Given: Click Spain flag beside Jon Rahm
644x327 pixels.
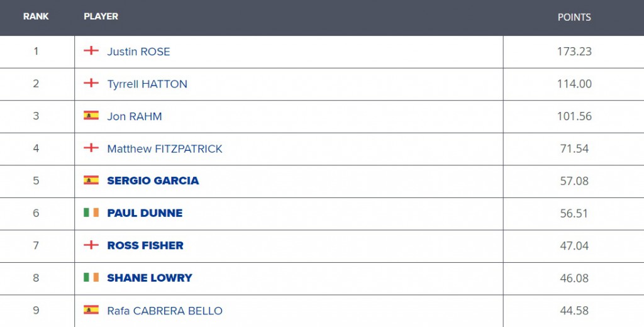Looking at the screenshot, I should tap(91, 116).
